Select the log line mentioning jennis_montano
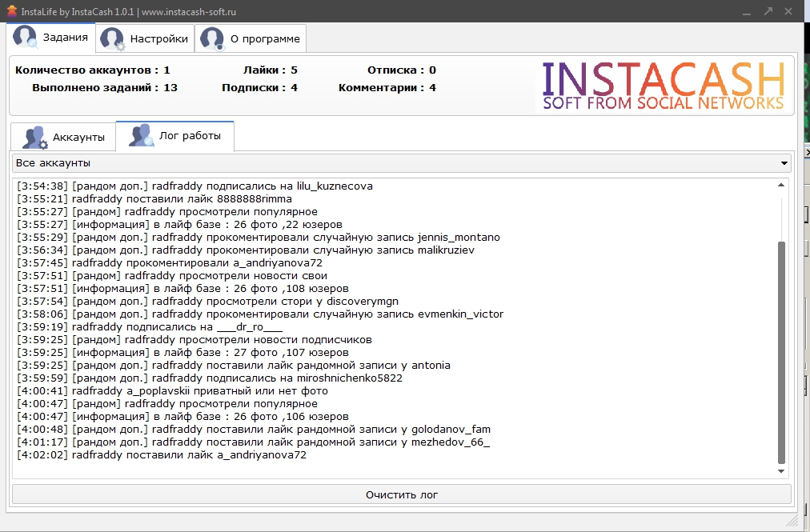 click(259, 237)
